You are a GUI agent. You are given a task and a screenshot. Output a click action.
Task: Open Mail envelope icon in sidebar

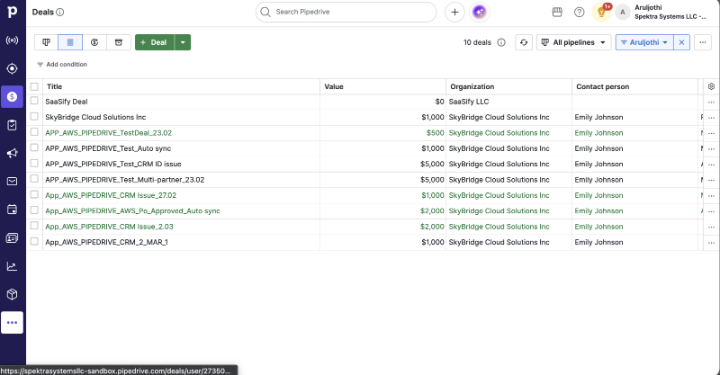click(x=12, y=181)
